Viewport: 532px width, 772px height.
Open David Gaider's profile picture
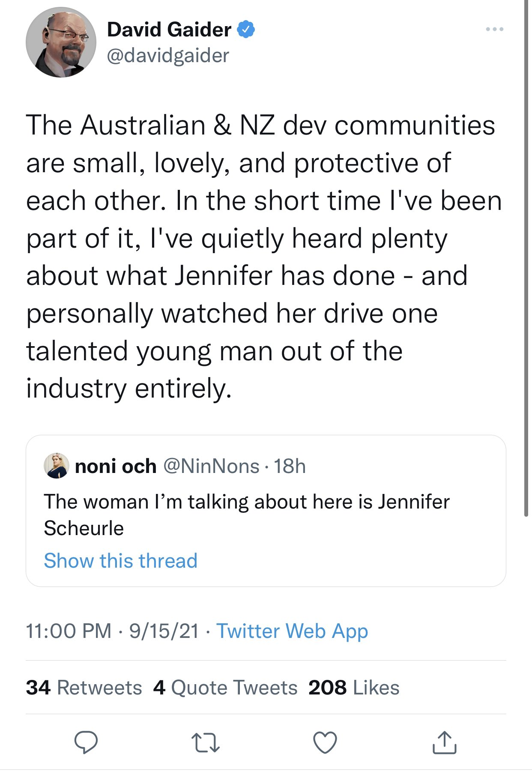click(x=61, y=42)
